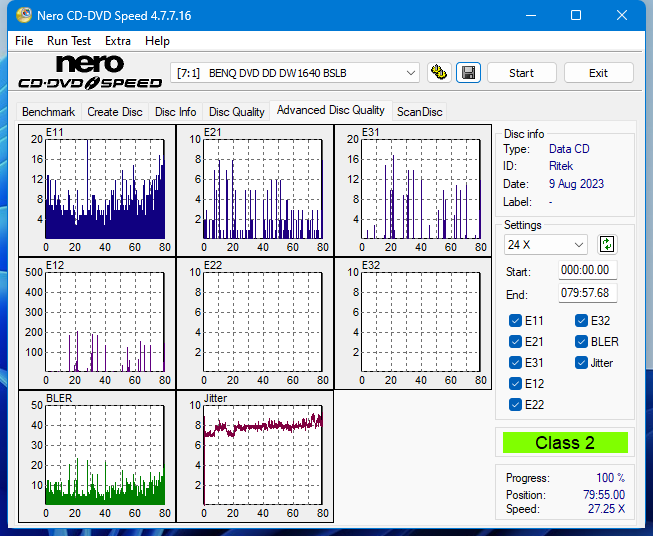Open the 24 X speed dropdown
The image size is (653, 536).
pos(546,244)
